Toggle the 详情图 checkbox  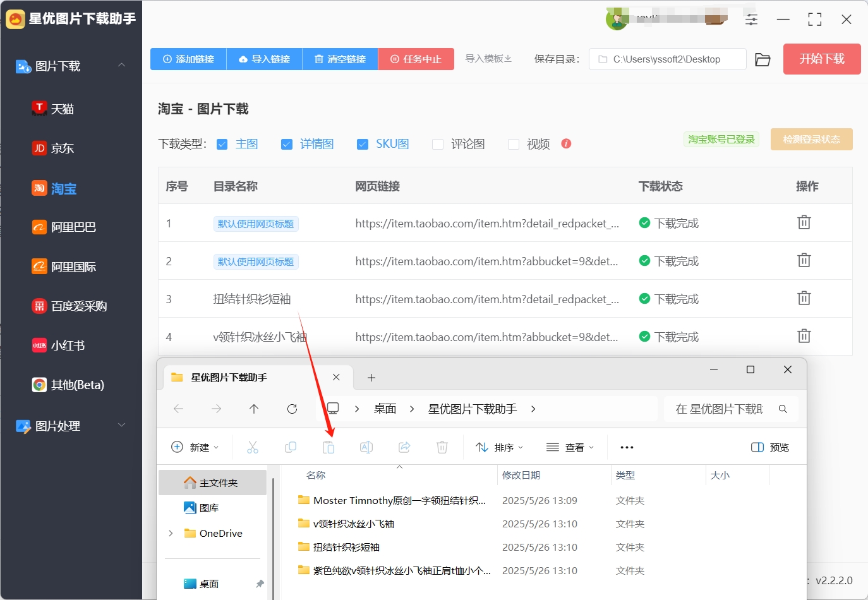(287, 145)
